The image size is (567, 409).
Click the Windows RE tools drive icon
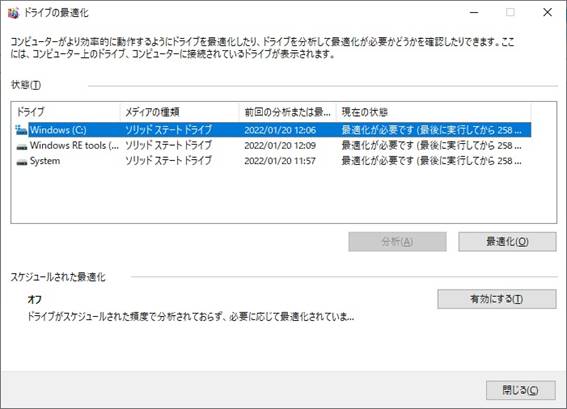pos(22,146)
